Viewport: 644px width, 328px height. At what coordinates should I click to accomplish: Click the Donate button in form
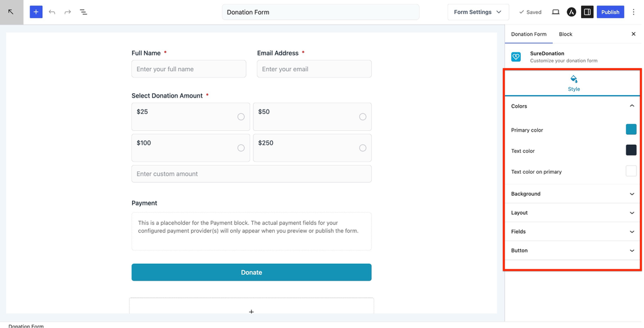pyautogui.click(x=252, y=272)
